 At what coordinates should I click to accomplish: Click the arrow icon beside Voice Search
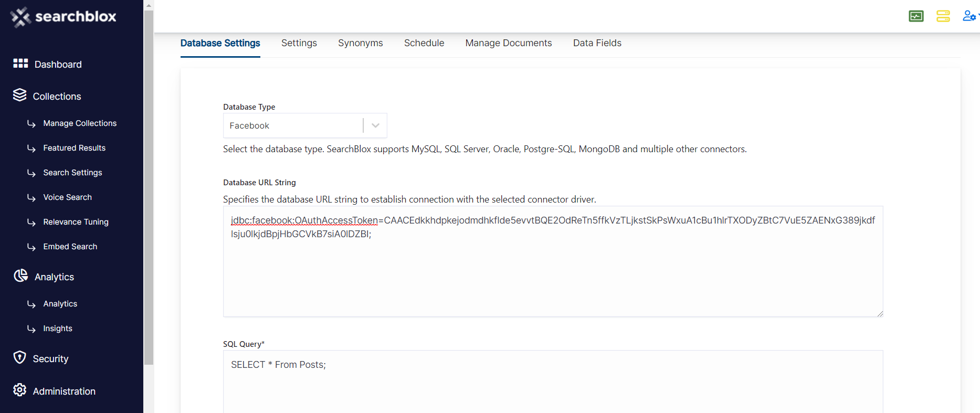pos(31,198)
